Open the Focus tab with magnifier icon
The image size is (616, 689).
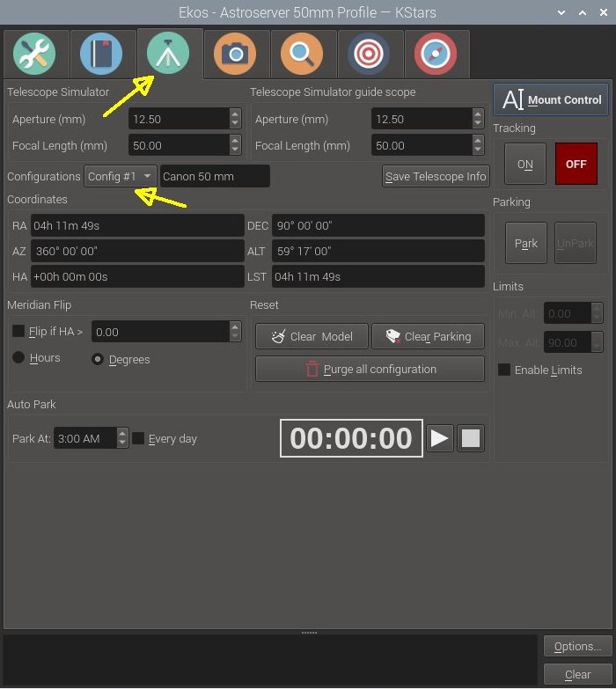pos(302,54)
